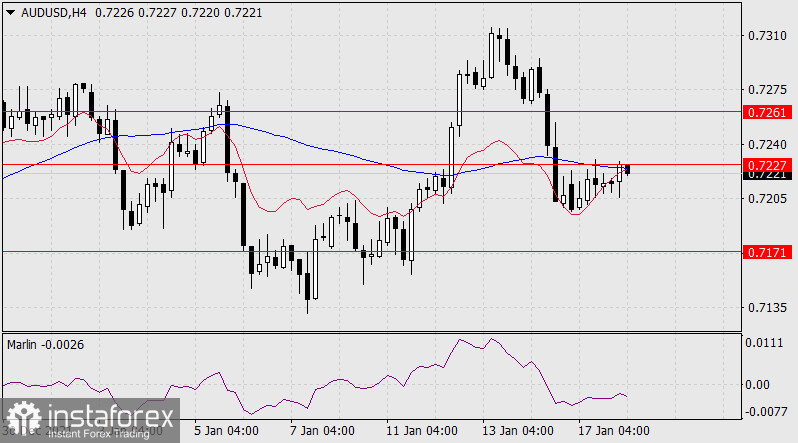
Task: Click the 5 Jan 04:00 time label
Action: (226, 431)
